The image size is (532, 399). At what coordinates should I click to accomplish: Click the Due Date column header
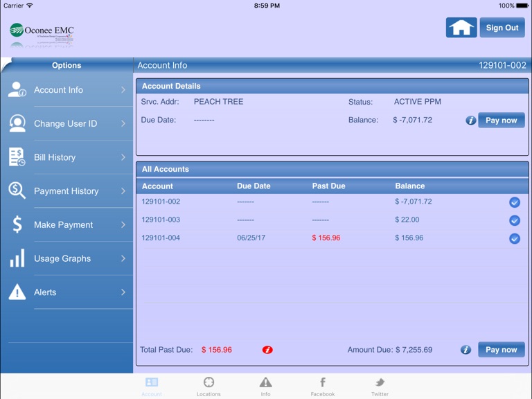pos(254,186)
